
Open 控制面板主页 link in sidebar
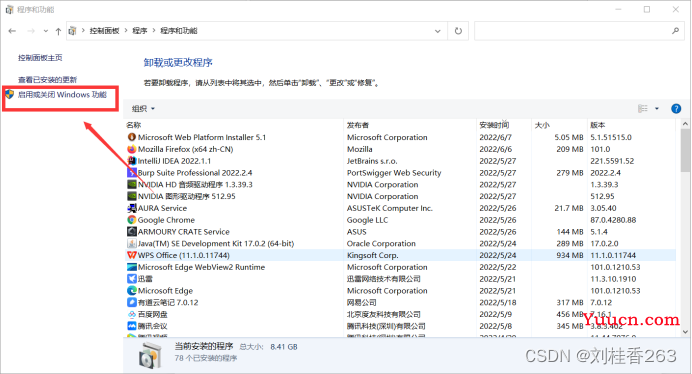[40, 57]
